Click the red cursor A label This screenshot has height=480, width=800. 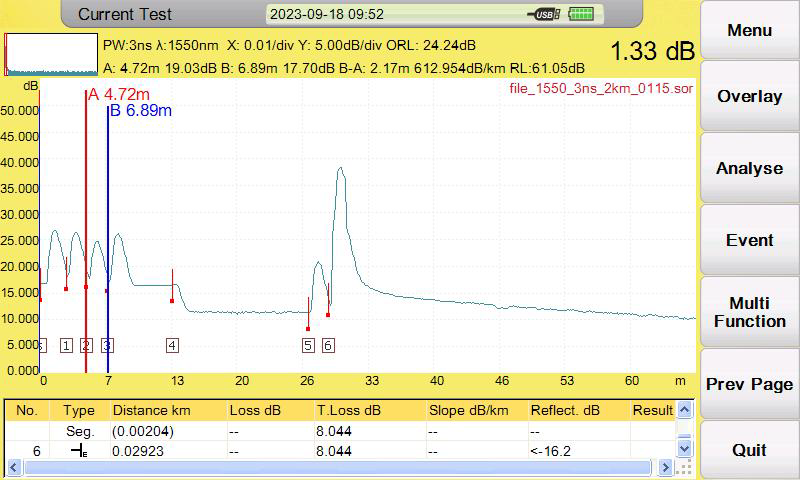(119, 94)
